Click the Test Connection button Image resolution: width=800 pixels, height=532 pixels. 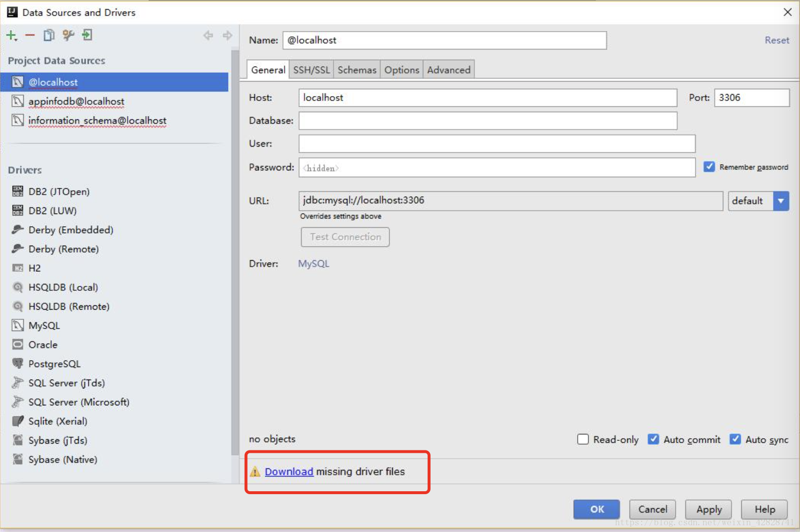[345, 237]
